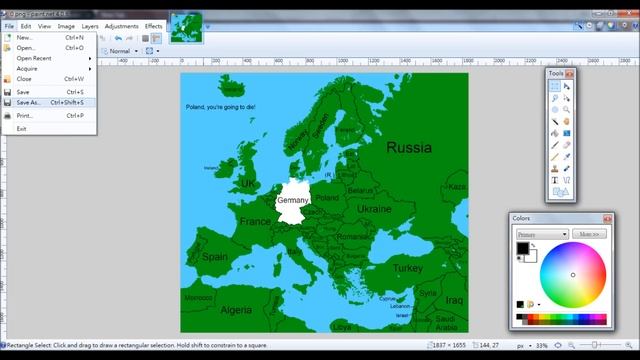Open dropdown arrow next to selection clipping icon
The image size is (640, 360).
click(158, 51)
